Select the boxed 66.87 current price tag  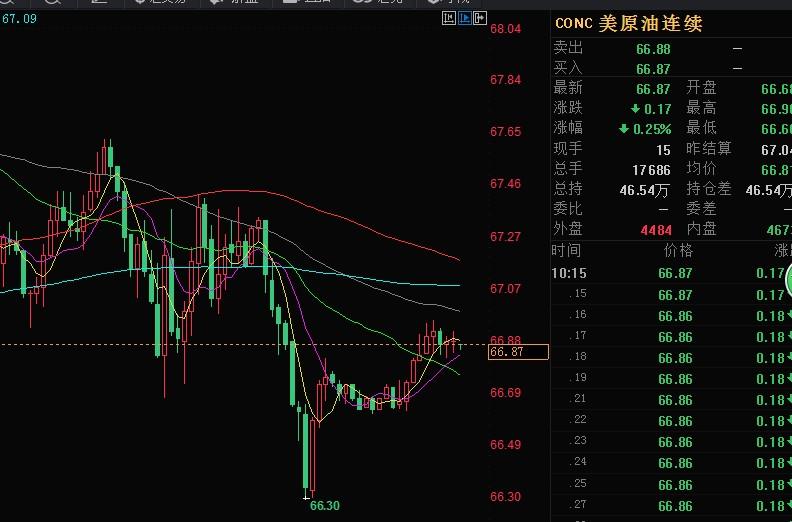518,352
